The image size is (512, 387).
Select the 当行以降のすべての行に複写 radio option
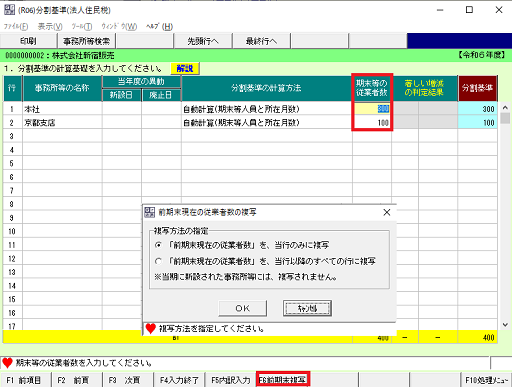tap(158, 261)
